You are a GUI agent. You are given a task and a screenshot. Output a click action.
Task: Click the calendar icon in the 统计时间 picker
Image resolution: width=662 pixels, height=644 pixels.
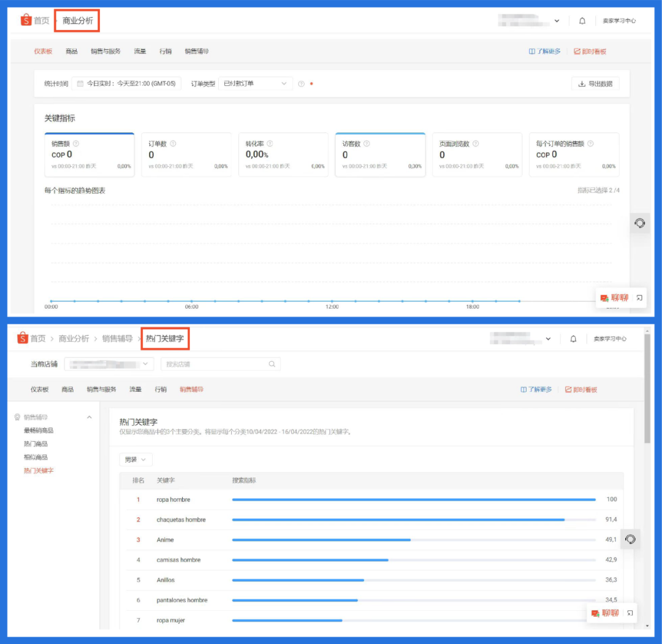pyautogui.click(x=80, y=83)
